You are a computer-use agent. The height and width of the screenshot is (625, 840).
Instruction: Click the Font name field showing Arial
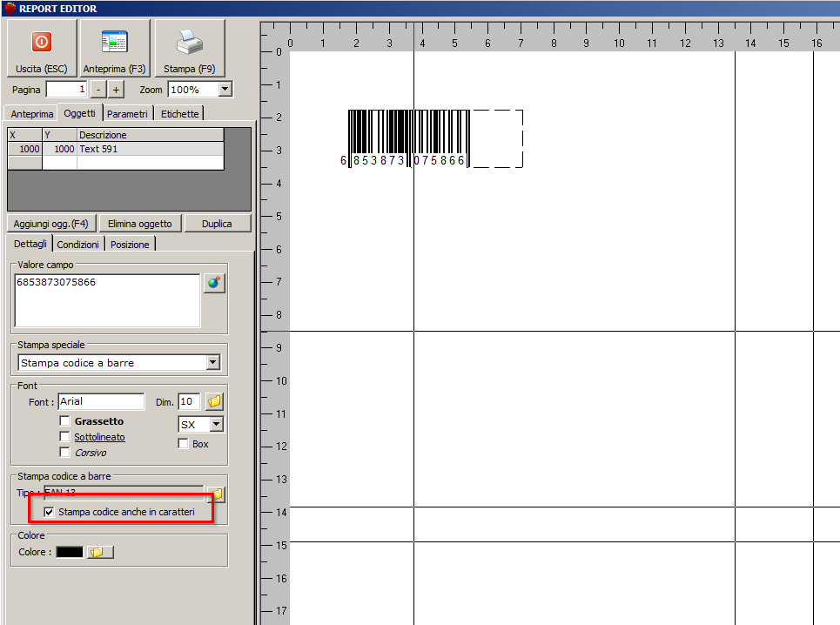point(101,401)
